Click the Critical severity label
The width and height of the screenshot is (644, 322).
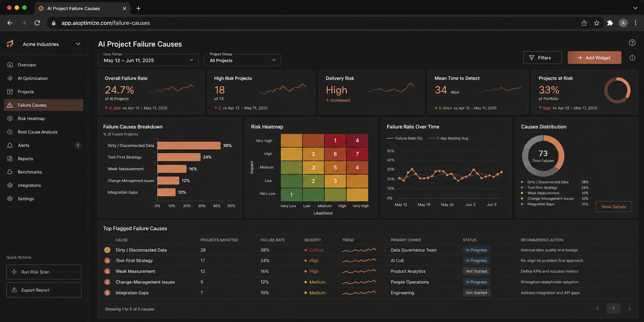click(316, 250)
